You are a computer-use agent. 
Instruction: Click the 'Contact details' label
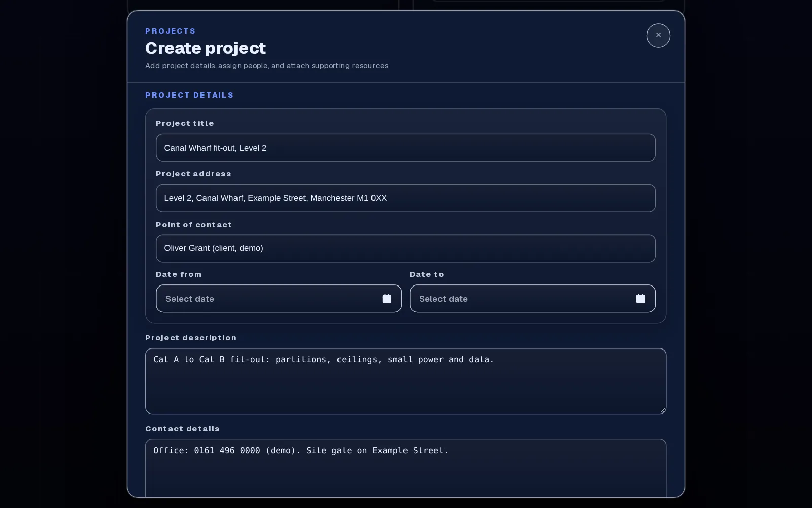click(182, 429)
